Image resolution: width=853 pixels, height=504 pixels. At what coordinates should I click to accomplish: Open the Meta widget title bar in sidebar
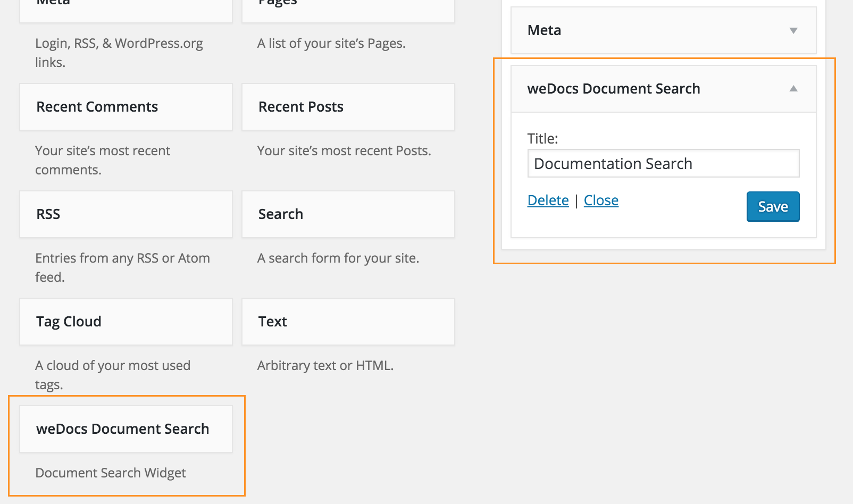[x=638, y=31]
